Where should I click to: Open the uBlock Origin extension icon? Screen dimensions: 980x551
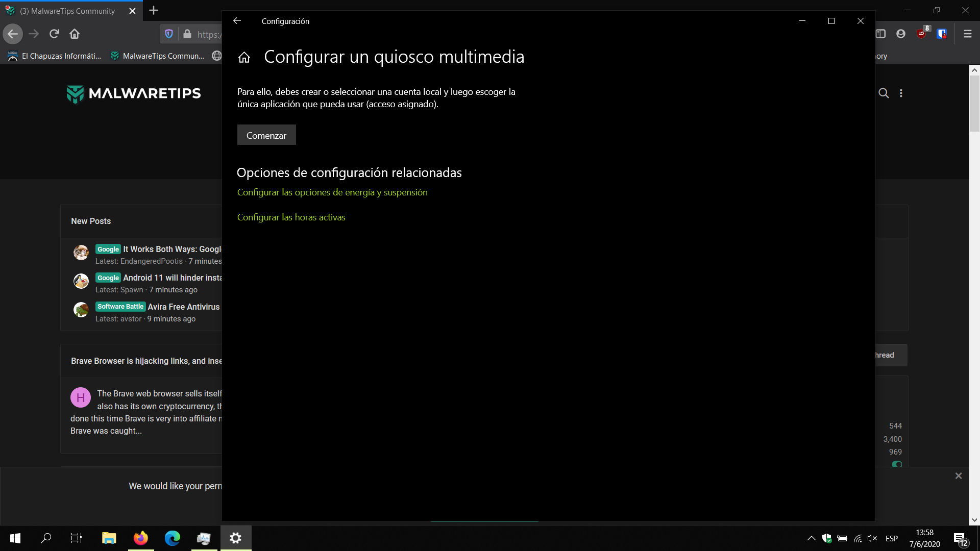[922, 34]
